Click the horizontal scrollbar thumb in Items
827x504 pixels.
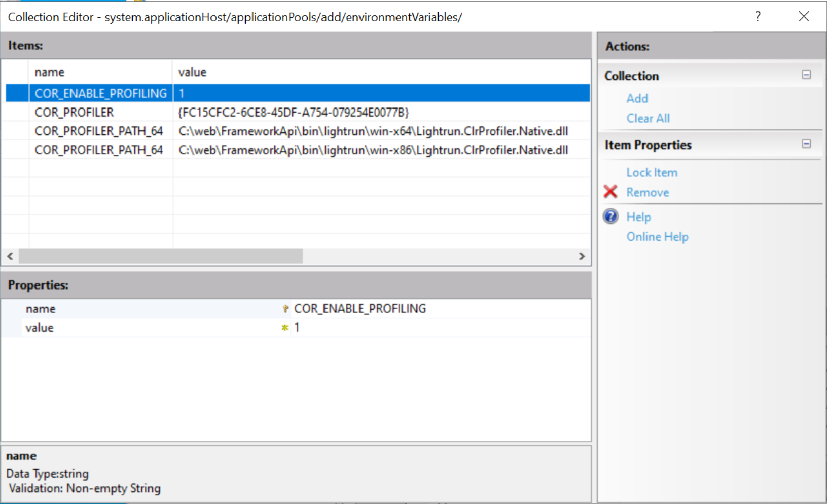coord(161,256)
